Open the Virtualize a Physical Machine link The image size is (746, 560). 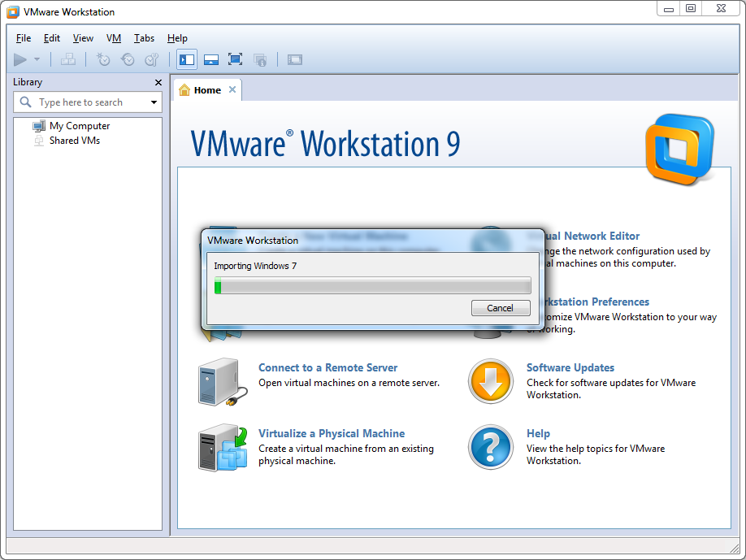click(x=331, y=433)
